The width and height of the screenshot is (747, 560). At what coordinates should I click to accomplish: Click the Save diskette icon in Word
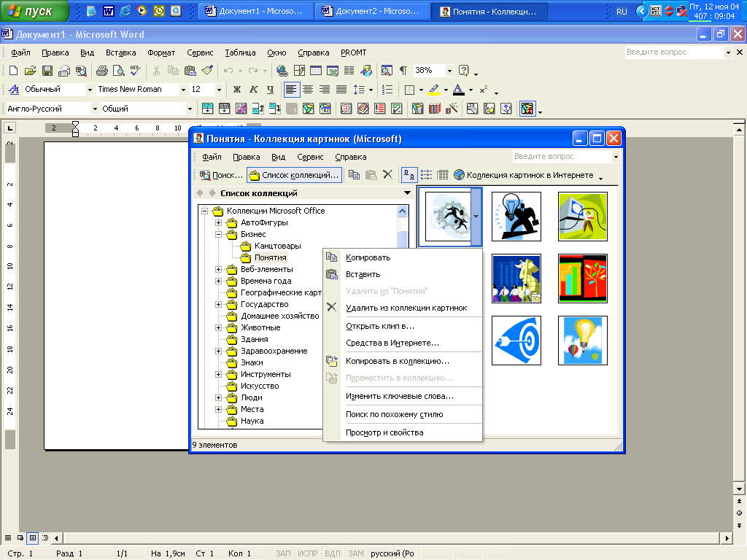tap(47, 71)
